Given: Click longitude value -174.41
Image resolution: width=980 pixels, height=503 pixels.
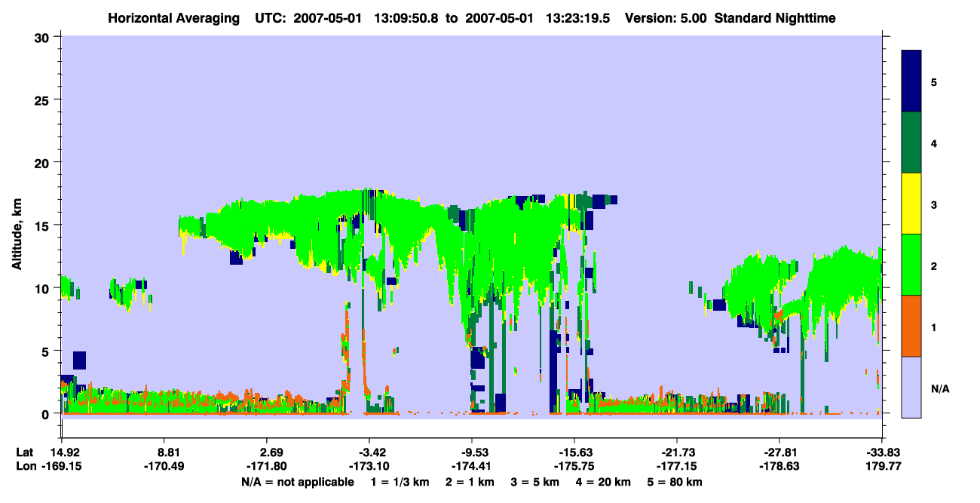Looking at the screenshot, I should coord(472,467).
